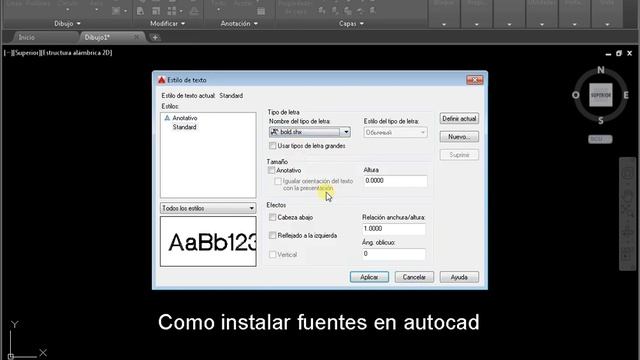This screenshot has width=640, height=360.
Task: Switch to the Inicio tab
Action: 27,37
